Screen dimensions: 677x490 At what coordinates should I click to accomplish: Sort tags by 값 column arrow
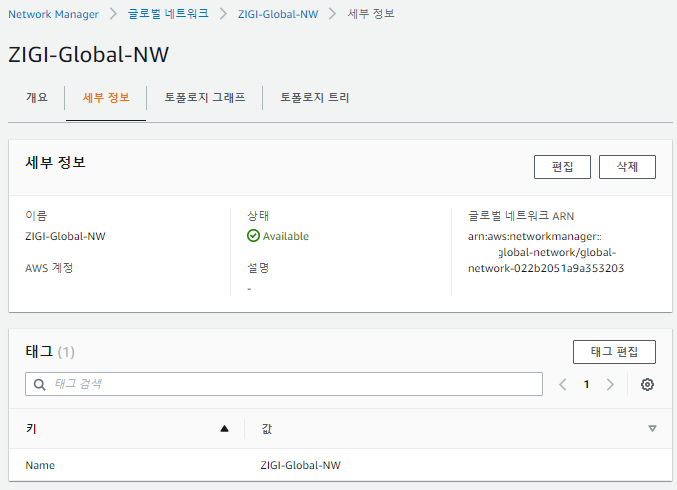coord(652,429)
